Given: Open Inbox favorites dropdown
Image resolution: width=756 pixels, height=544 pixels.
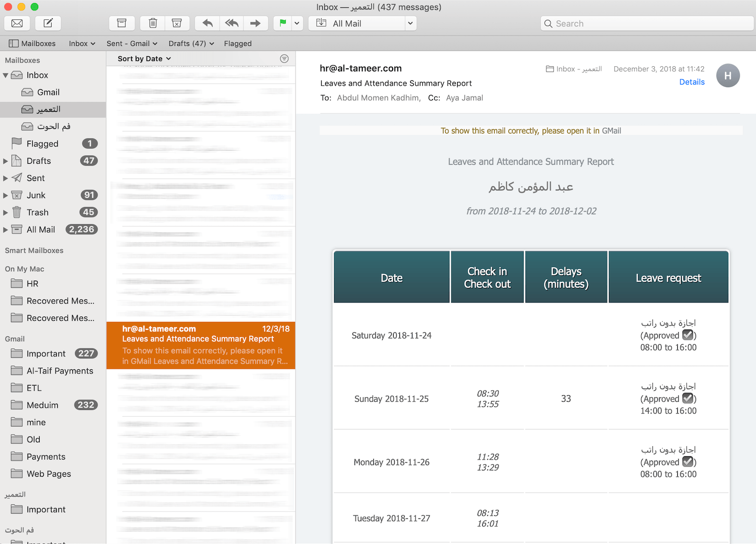Looking at the screenshot, I should 82,43.
